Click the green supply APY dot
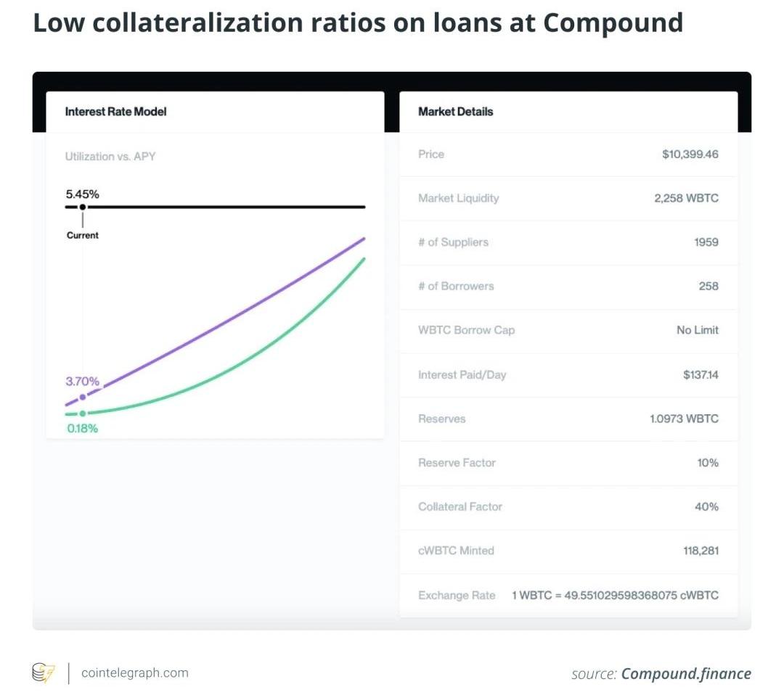The height and width of the screenshot is (695, 784). 83,414
